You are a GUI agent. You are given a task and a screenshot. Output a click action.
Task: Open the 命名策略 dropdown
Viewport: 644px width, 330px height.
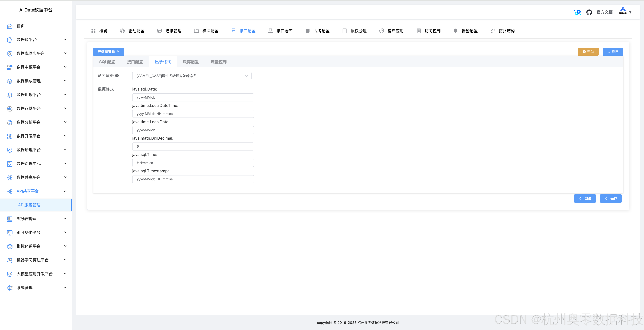point(192,76)
